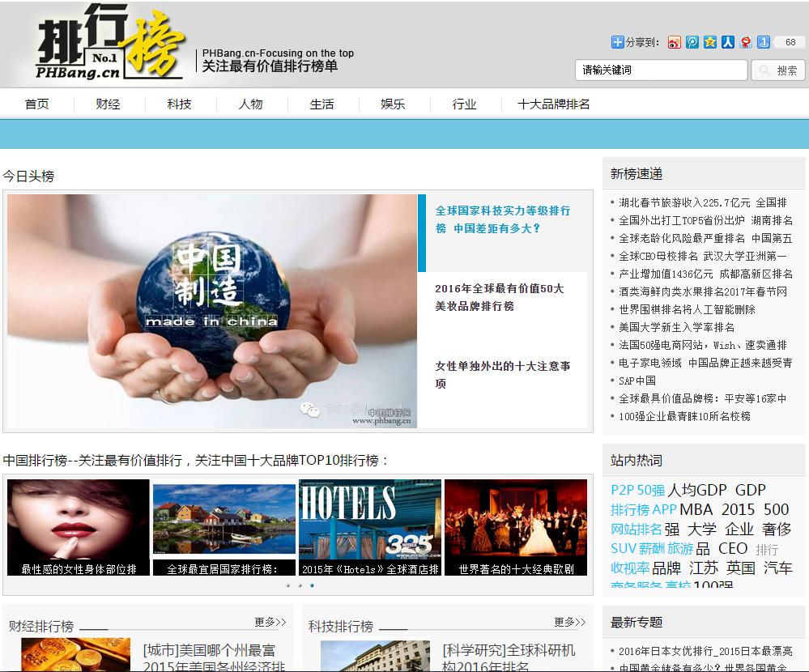The width and height of the screenshot is (809, 672).
Task: Open link 电子家电领域 中国品牌
Action: tap(705, 363)
